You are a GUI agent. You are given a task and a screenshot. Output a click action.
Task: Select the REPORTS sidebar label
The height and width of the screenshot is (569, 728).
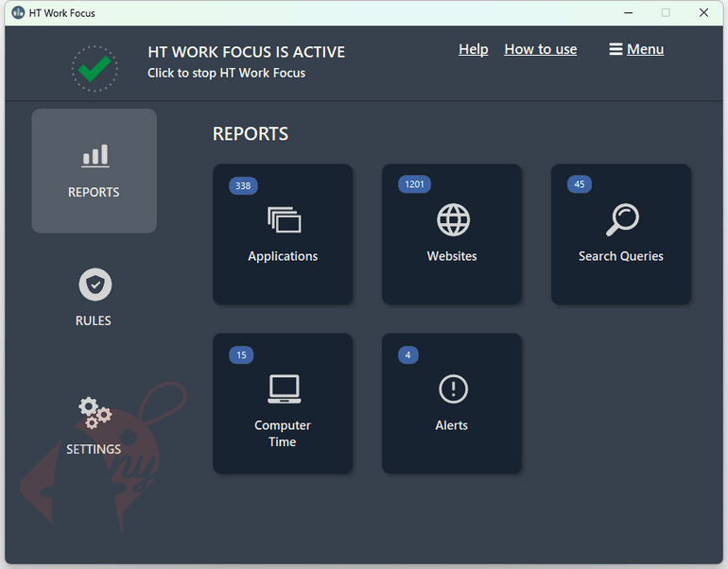pos(94,192)
